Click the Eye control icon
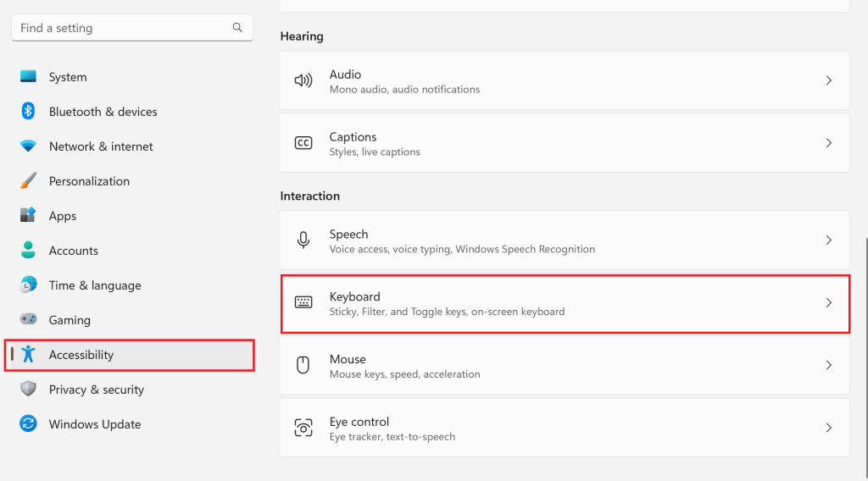Image resolution: width=868 pixels, height=481 pixels. point(303,428)
